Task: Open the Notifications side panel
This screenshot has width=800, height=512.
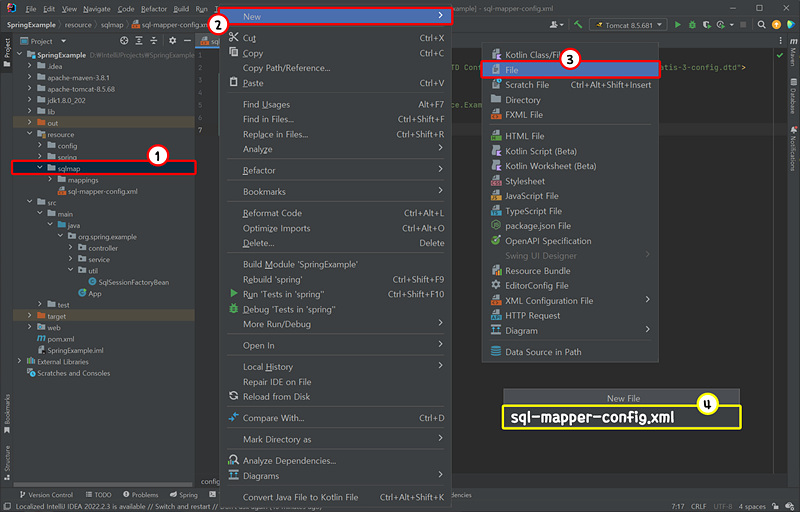Action: coord(793,148)
